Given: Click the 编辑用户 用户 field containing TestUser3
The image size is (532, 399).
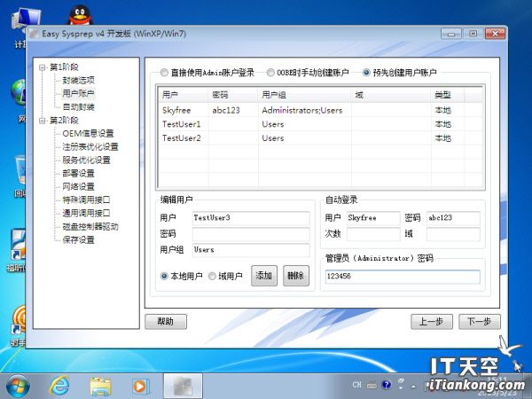Looking at the screenshot, I should click(x=251, y=218).
